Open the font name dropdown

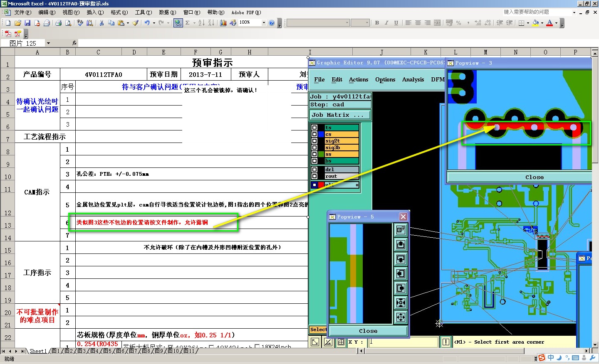pyautogui.click(x=347, y=23)
